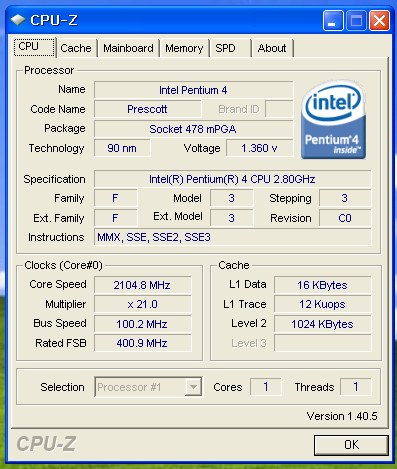The width and height of the screenshot is (397, 469).
Task: Close the CPU-Z window
Action: pos(379,20)
